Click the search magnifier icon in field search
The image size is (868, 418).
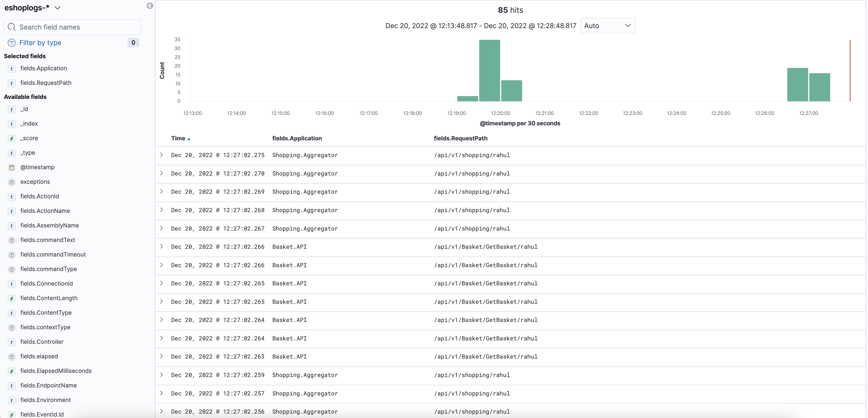tap(11, 27)
